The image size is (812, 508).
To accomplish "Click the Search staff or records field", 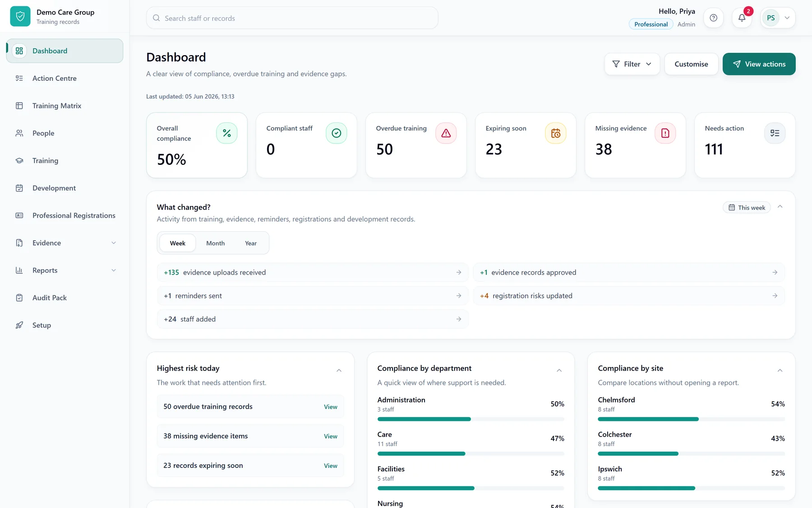I will pyautogui.click(x=292, y=18).
